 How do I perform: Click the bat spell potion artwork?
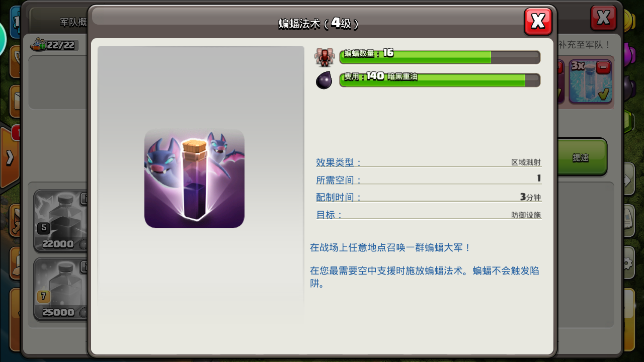pyautogui.click(x=194, y=178)
